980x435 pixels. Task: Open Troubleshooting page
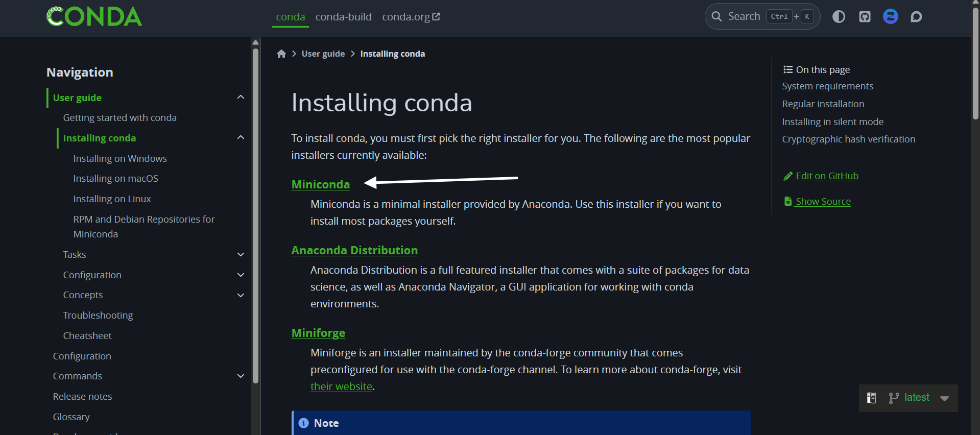point(98,316)
